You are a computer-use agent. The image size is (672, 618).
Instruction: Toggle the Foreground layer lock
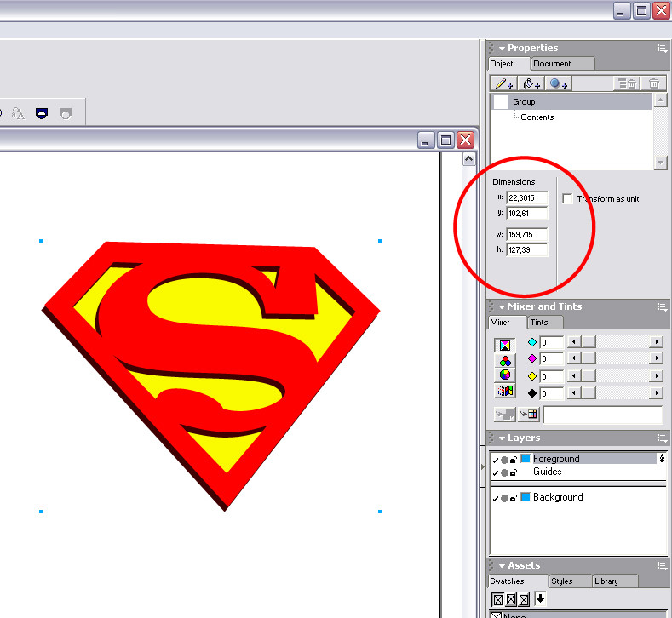pos(514,460)
